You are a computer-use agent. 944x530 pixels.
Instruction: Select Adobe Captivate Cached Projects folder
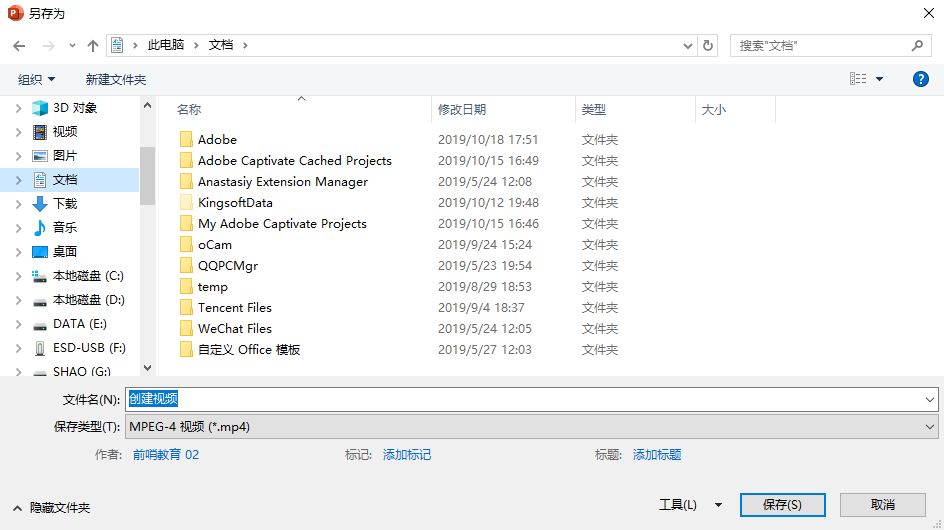pyautogui.click(x=294, y=161)
